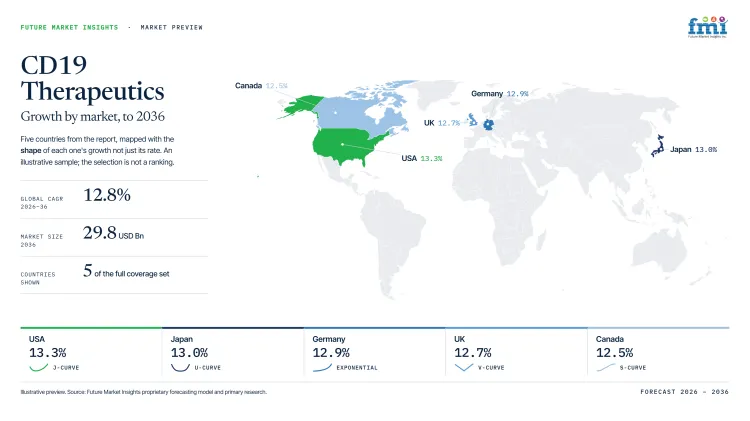Click the 'GLOBAL CAGR 2026-36' label
The width and height of the screenshot is (750, 421).
[42, 202]
